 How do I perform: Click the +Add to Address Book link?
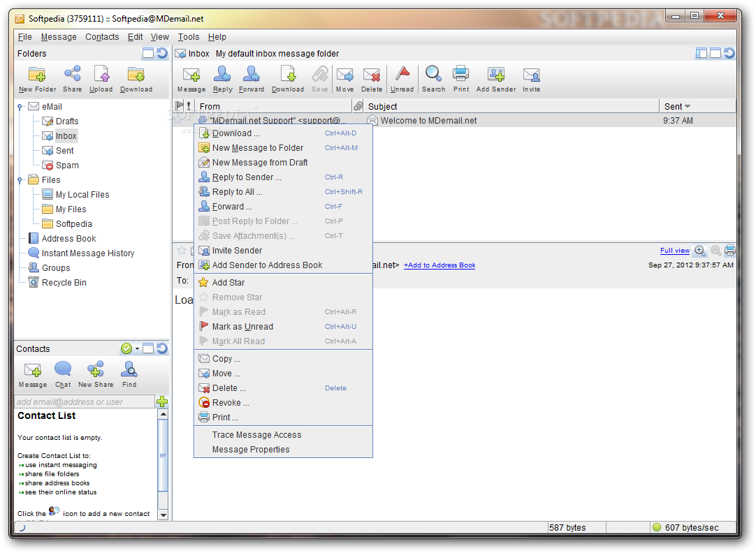click(439, 265)
